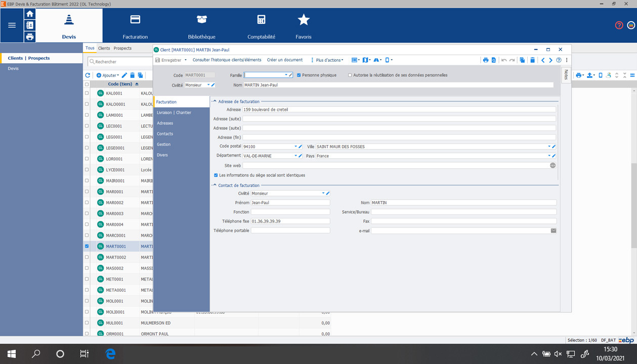Go to next client record arrow
Image resolution: width=637 pixels, height=364 pixels.
(550, 60)
